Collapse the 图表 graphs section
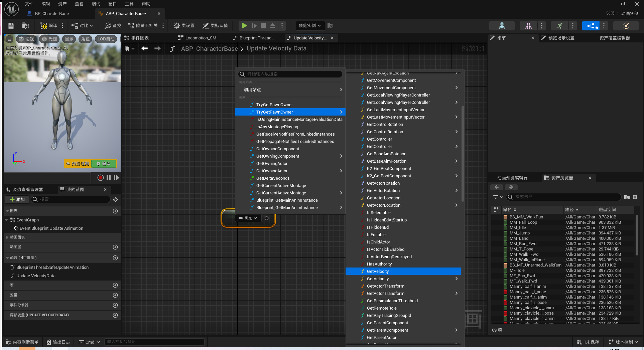Viewport: 644px width, 350px height. coord(7,211)
